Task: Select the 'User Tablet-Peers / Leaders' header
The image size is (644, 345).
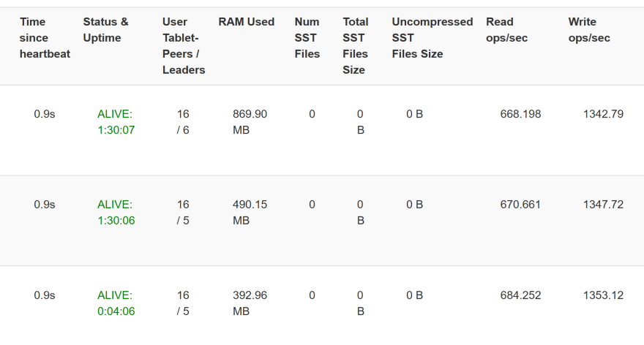Action: (184, 45)
